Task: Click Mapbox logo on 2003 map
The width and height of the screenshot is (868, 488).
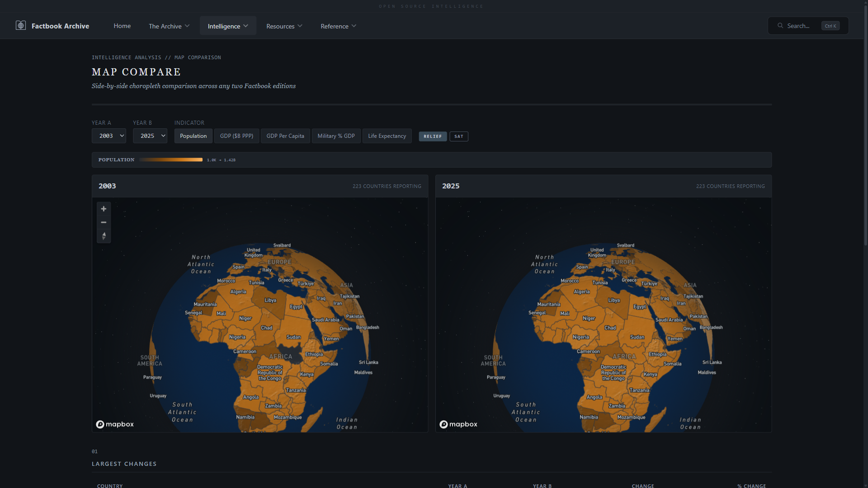Action: click(x=115, y=424)
